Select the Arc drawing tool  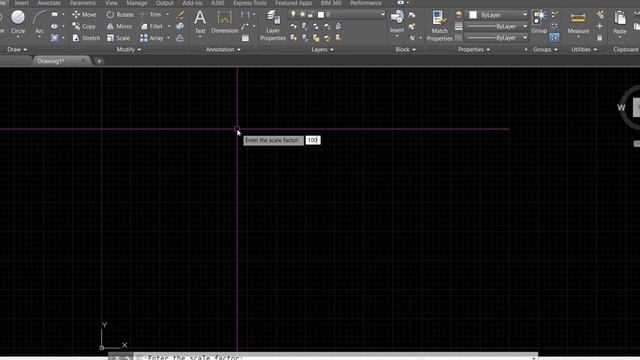click(x=39, y=23)
